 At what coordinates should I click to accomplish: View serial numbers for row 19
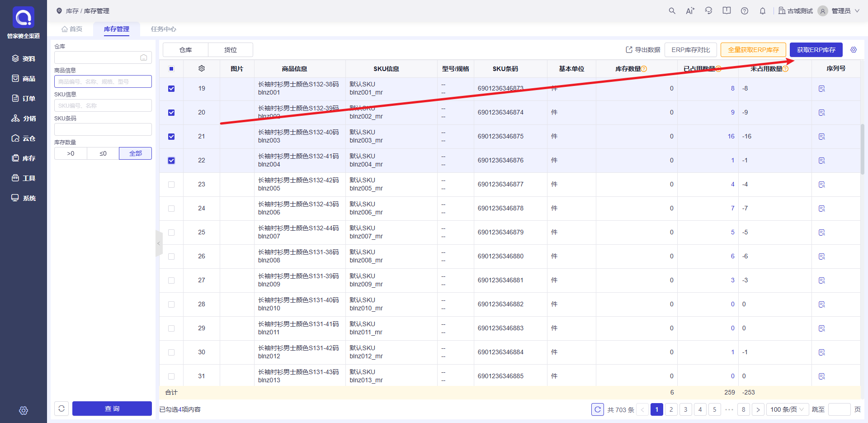[822, 89]
